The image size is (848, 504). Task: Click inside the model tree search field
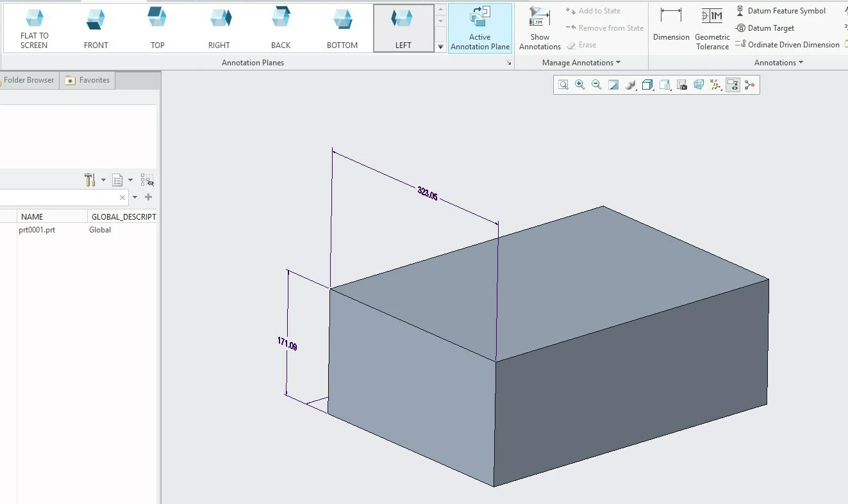[x=58, y=197]
